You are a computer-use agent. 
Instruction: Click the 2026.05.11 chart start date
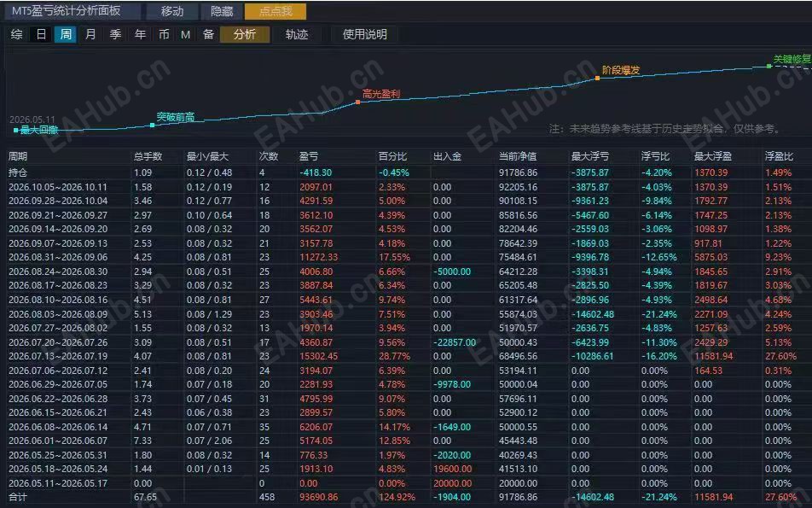pyautogui.click(x=32, y=120)
